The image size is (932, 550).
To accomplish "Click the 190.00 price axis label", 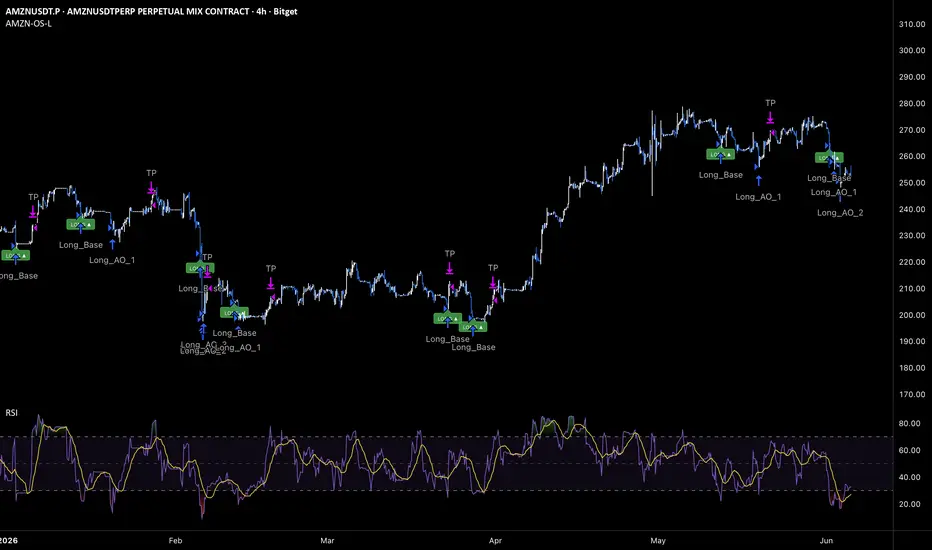I will tap(912, 341).
